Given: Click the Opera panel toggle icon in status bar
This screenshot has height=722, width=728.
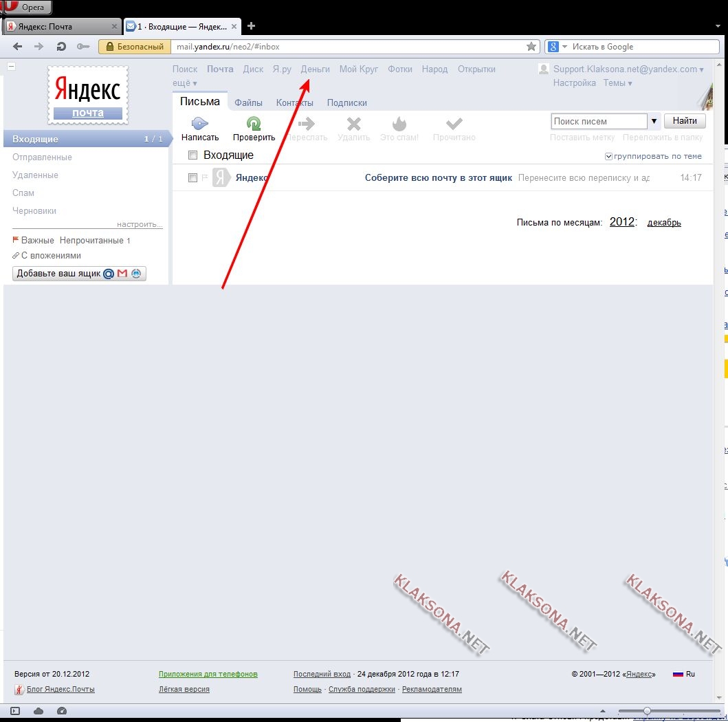Looking at the screenshot, I should tap(15, 711).
